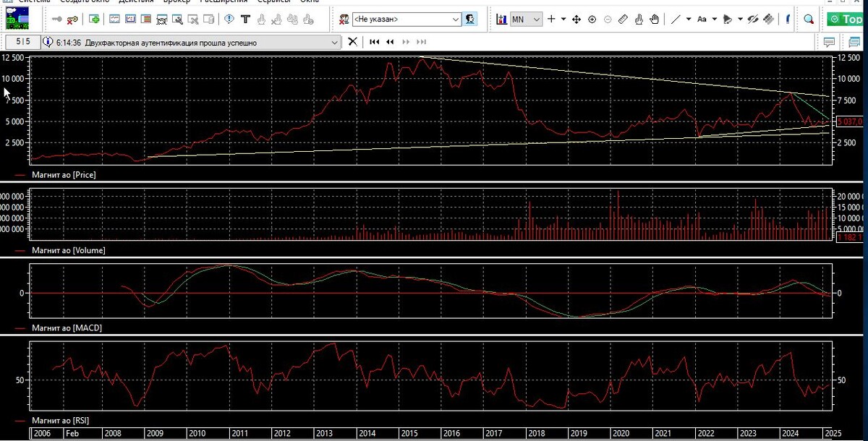Click the connect key icon
868x441 pixels.
pos(56,20)
